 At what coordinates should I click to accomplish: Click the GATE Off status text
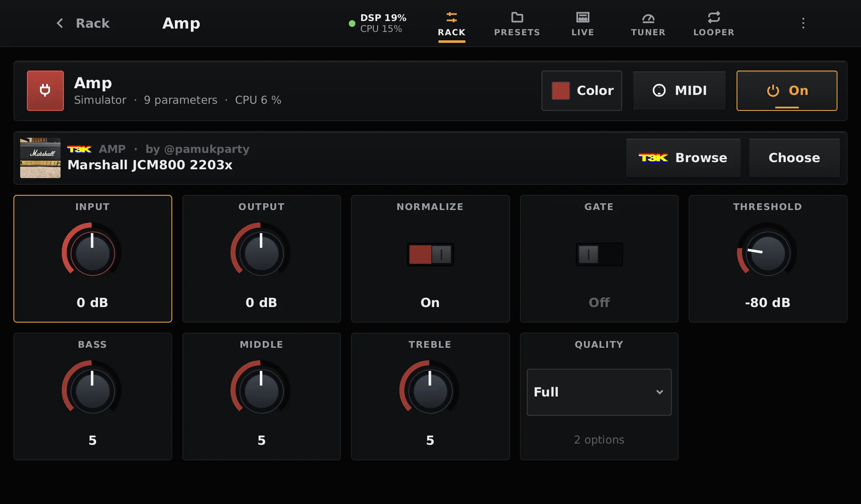599,302
